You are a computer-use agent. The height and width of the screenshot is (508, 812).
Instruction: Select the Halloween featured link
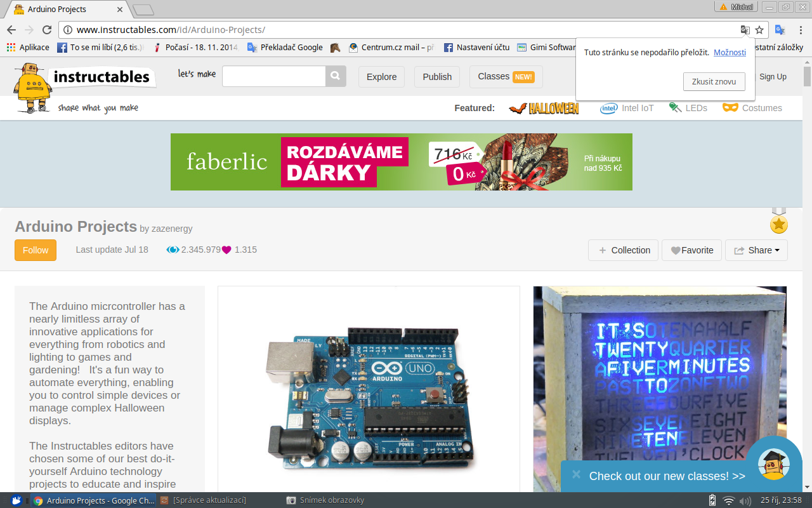pos(544,108)
